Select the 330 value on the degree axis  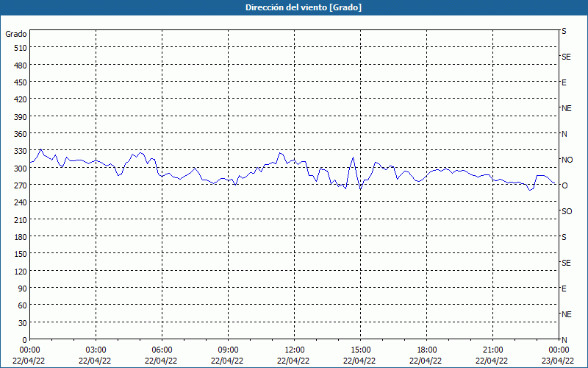(21, 151)
